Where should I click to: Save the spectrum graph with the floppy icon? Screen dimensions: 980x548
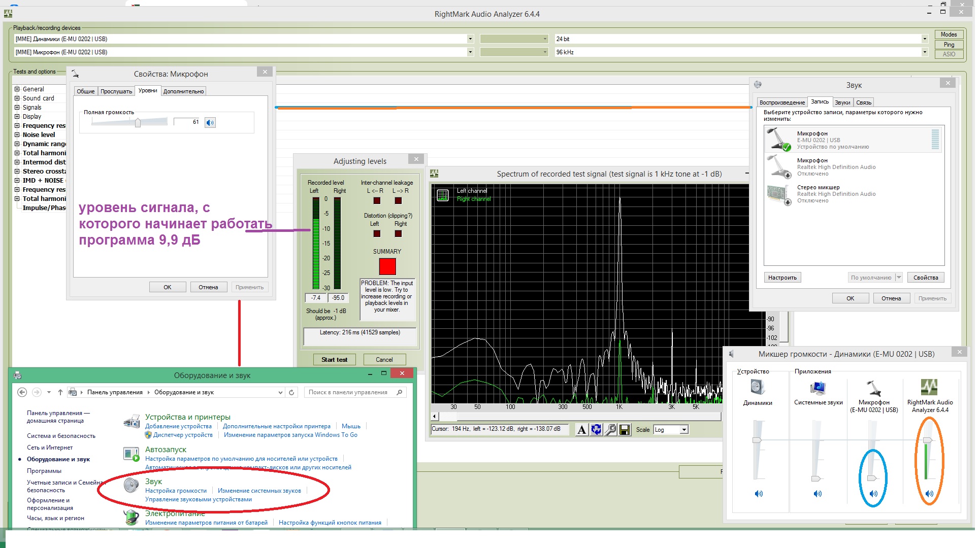click(x=625, y=430)
